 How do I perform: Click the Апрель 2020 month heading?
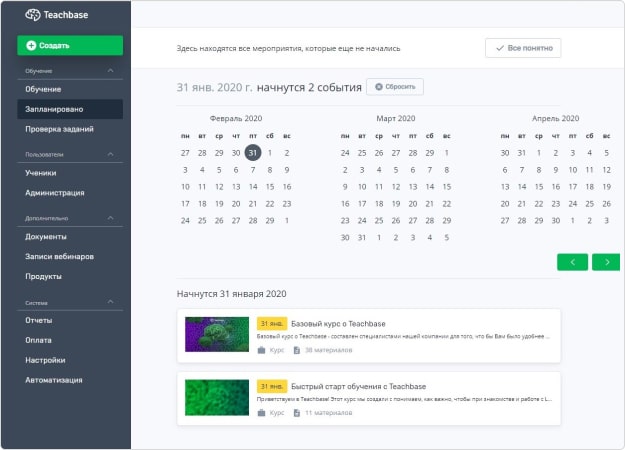[x=556, y=118]
